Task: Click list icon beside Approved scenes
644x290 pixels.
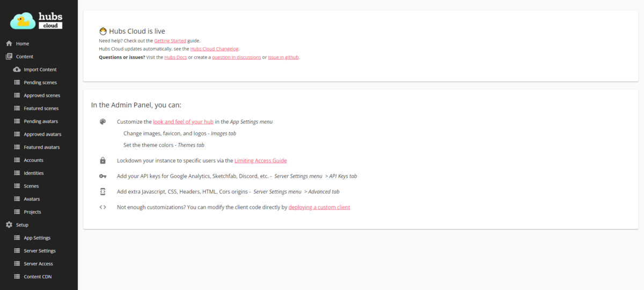Action: coord(17,95)
